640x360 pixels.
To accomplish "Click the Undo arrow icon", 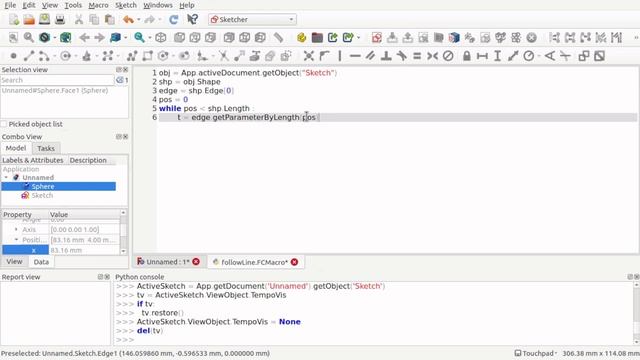I will [x=129, y=19].
